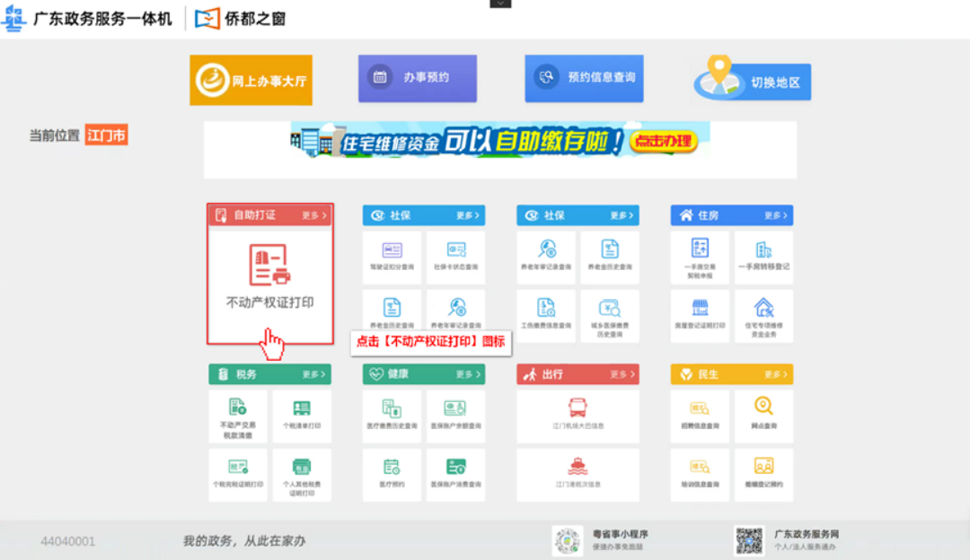Switch to the 网上办事大厅 tab
The image size is (970, 560).
(x=251, y=81)
